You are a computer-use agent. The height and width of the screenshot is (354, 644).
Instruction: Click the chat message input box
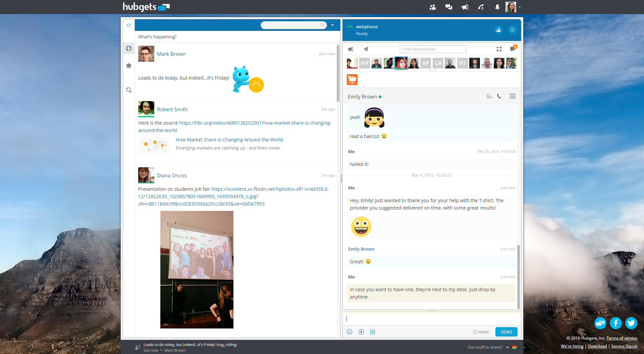click(432, 319)
